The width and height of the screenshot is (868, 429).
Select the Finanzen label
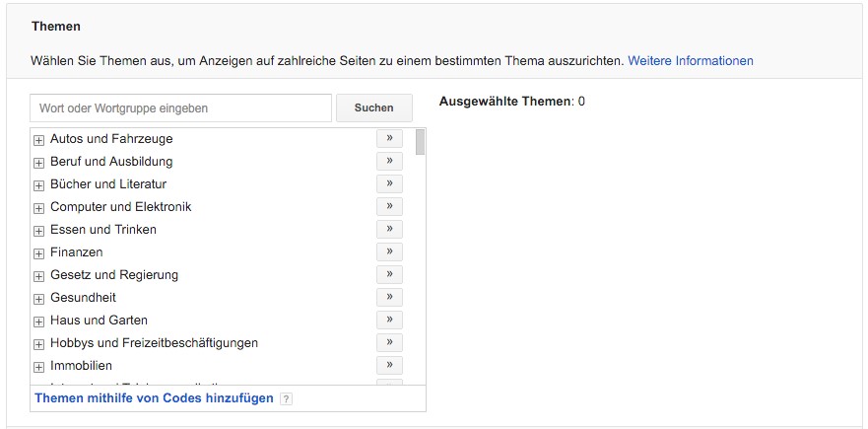77,252
